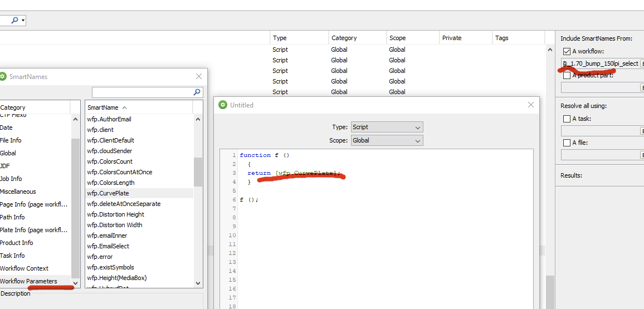644x309 pixels.
Task: Select the wfp.ColorsCount SmartName
Action: point(139,161)
